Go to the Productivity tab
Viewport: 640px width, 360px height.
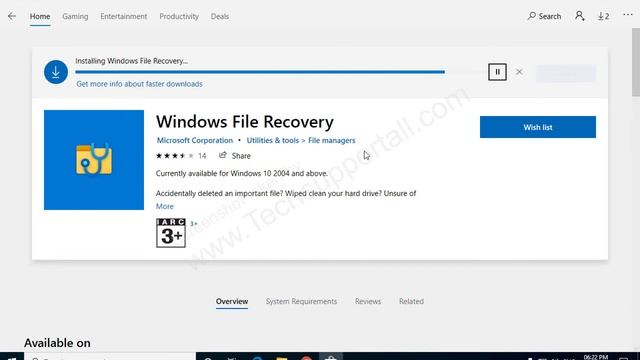tap(179, 16)
